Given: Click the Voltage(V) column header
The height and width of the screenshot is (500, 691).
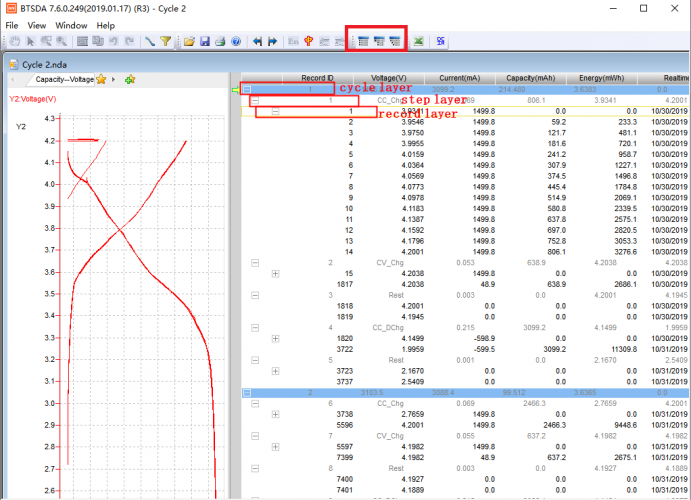Looking at the screenshot, I should point(389,78).
